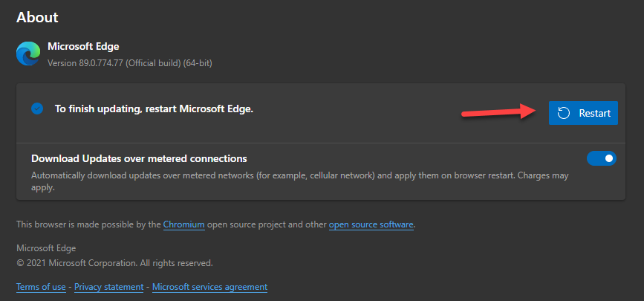Click the 2021 Microsoft Corporation copyright line
Viewport: 644px width, 301px height.
114,263
